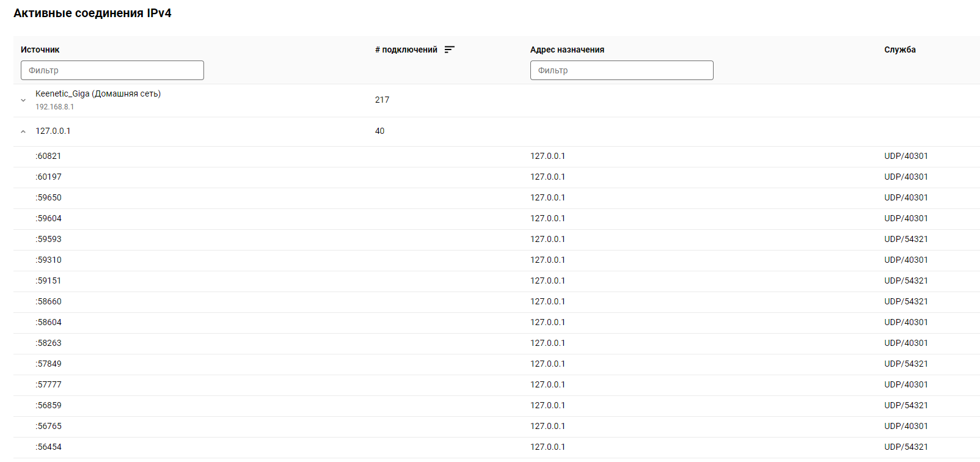This screenshot has width=980, height=462.
Task: Collapse the 127.0.0.1 source group
Action: pyautogui.click(x=23, y=131)
